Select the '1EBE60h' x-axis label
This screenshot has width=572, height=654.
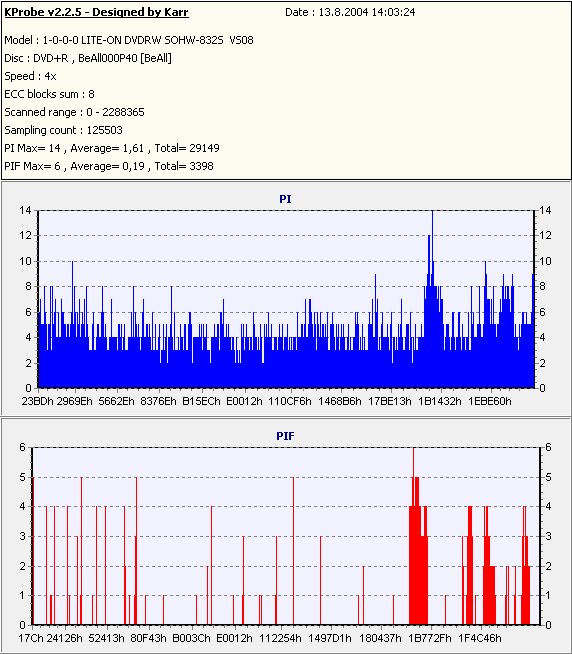pos(490,401)
